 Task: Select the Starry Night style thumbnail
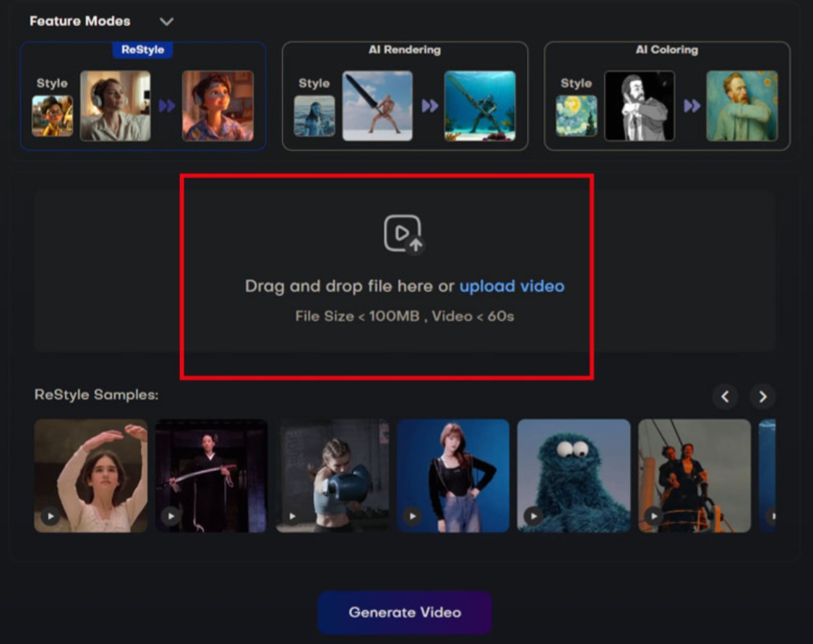(576, 116)
